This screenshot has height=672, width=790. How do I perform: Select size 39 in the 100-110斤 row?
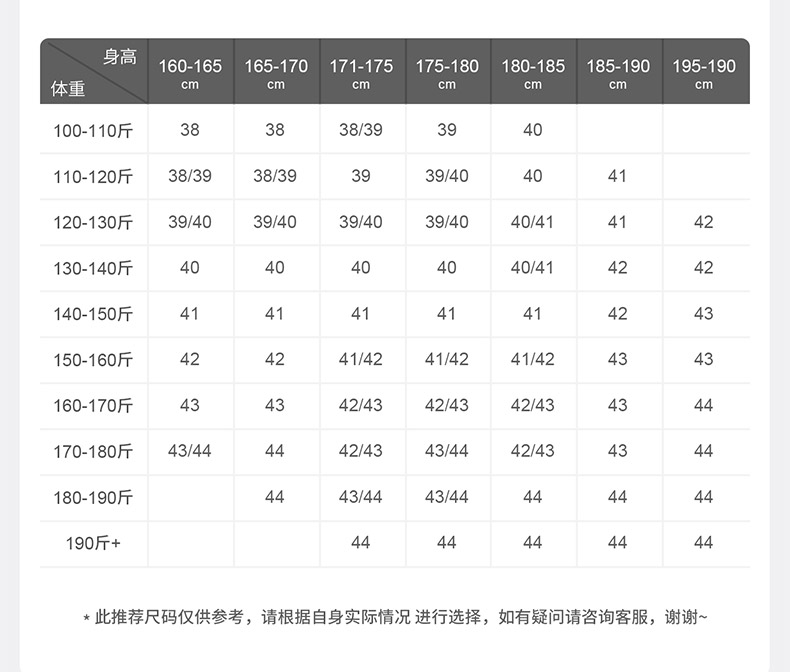(447, 130)
